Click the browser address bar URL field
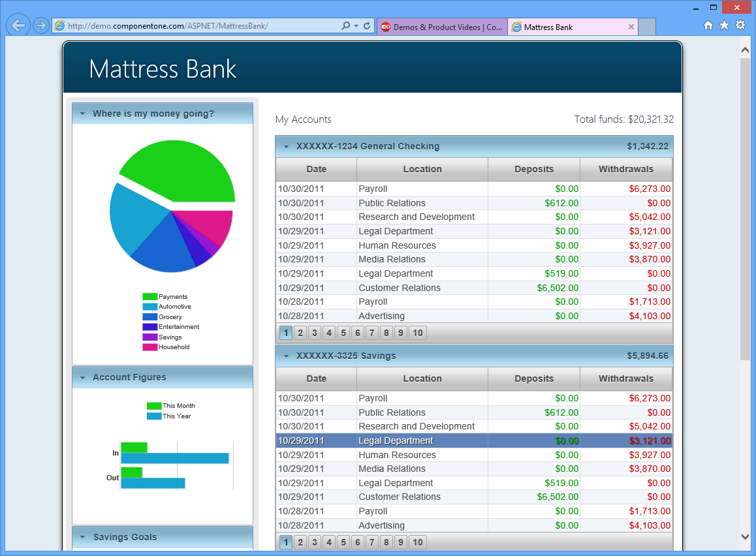This screenshot has width=756, height=556. 196,26
